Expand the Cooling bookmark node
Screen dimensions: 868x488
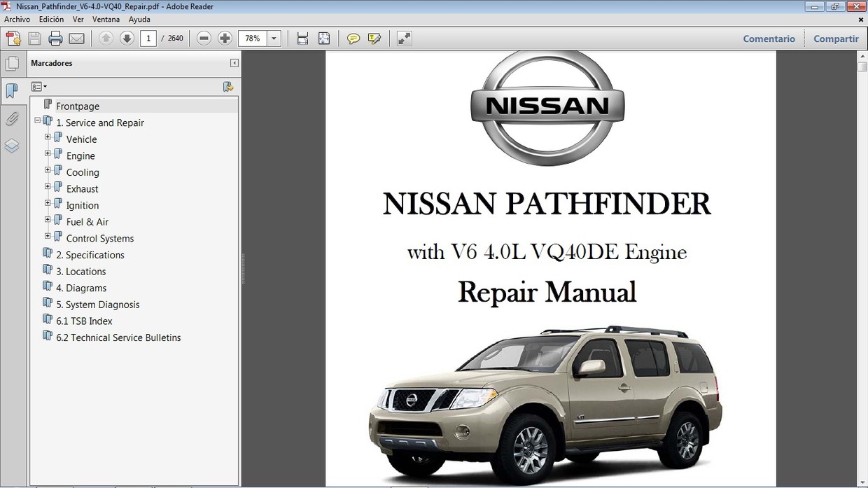[48, 170]
